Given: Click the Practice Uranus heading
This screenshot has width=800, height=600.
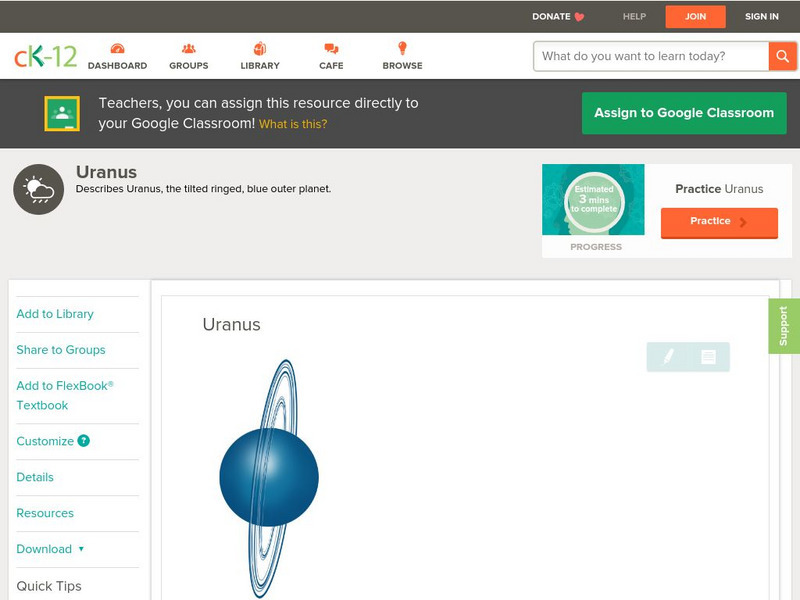Looking at the screenshot, I should 719,189.
